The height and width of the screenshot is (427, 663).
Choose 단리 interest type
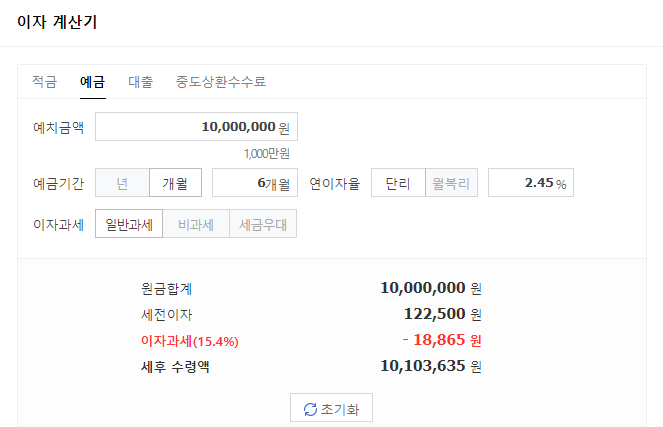[x=398, y=183]
